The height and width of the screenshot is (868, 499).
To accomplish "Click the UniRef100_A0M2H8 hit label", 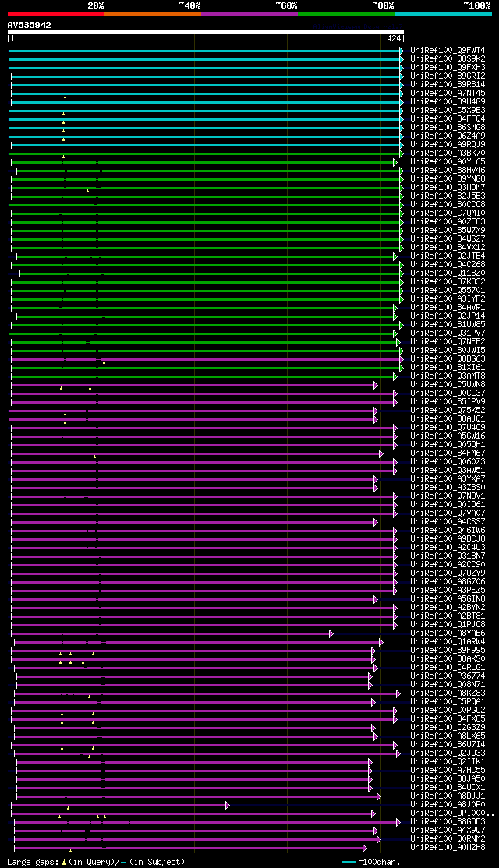I will [448, 848].
